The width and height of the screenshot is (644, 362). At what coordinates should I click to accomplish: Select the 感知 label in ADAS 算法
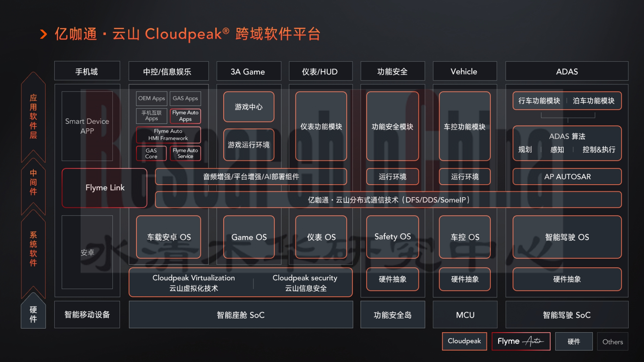pyautogui.click(x=557, y=150)
